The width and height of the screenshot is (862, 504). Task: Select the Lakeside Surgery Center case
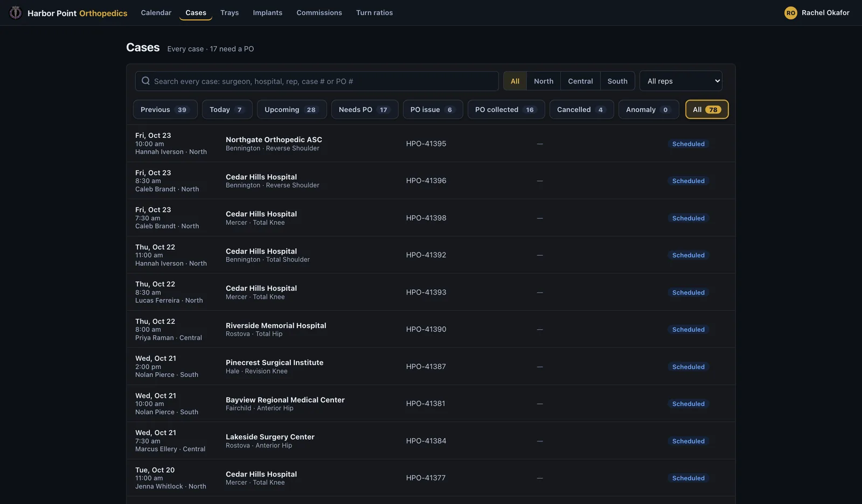point(431,440)
